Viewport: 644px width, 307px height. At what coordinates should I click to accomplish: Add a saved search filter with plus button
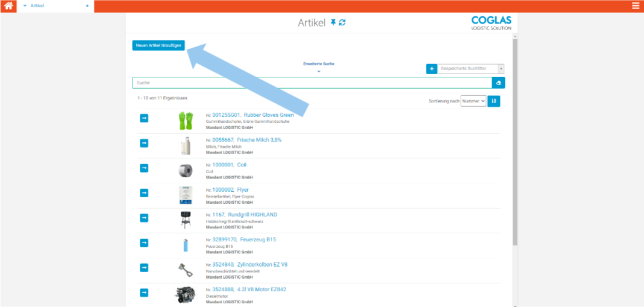tap(431, 69)
